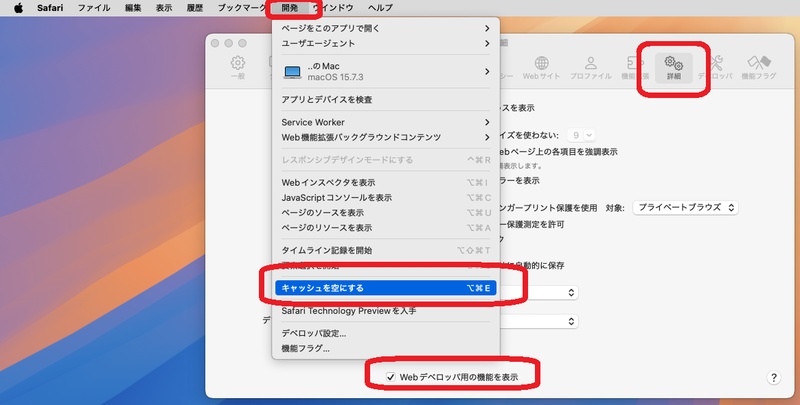Expand the ユーザエージェント submenu
The image size is (800, 405).
[386, 43]
